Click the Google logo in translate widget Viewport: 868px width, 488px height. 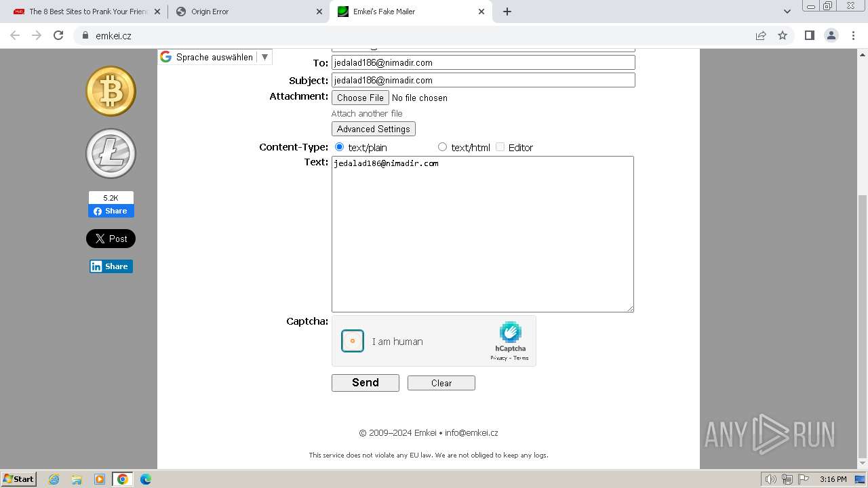click(x=165, y=57)
